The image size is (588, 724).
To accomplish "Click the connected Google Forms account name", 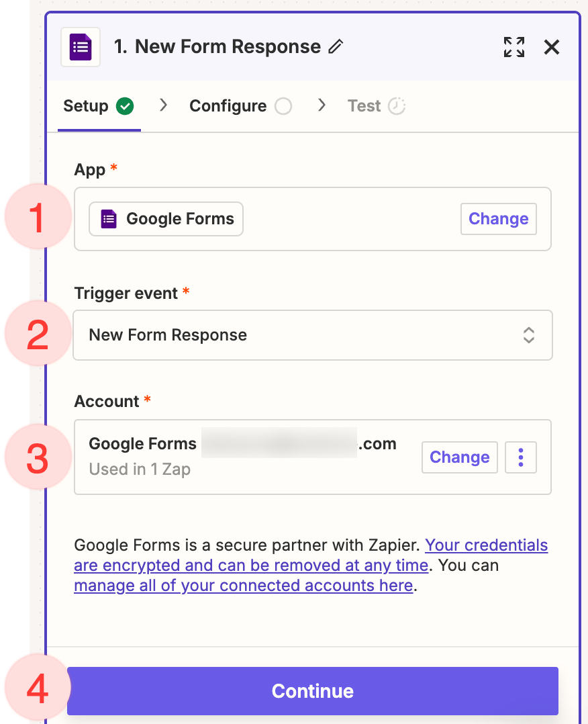I will [242, 444].
